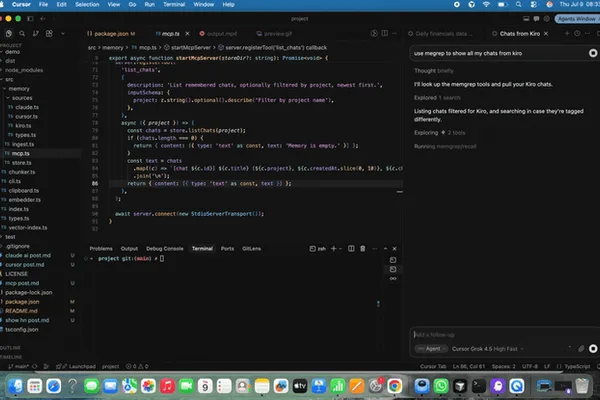Toggle the chat pane from the title bar

tap(536, 18)
